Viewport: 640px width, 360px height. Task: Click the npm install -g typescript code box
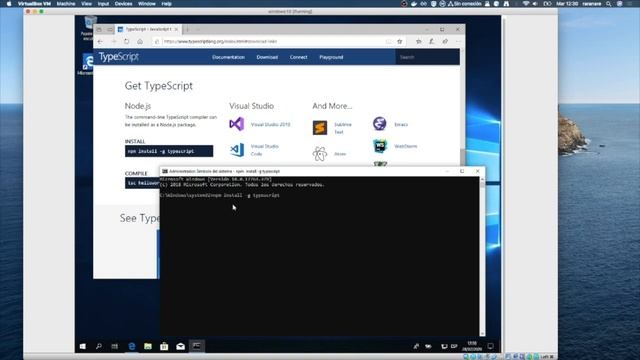(x=169, y=151)
